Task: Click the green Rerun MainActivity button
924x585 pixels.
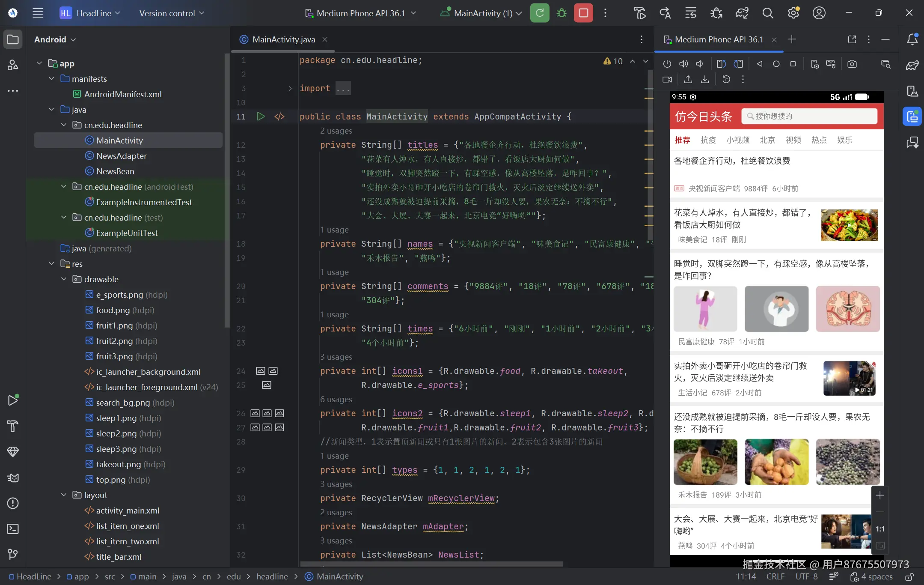Action: 540,13
